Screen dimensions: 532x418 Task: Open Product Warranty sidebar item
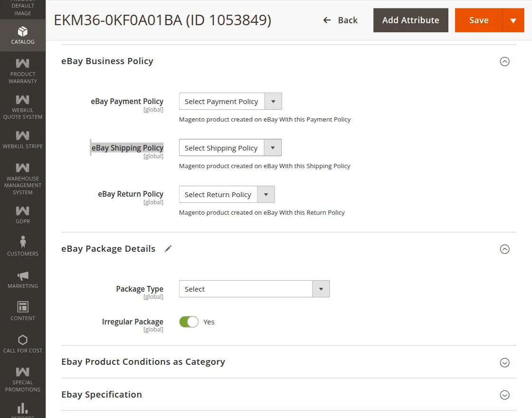click(x=23, y=71)
